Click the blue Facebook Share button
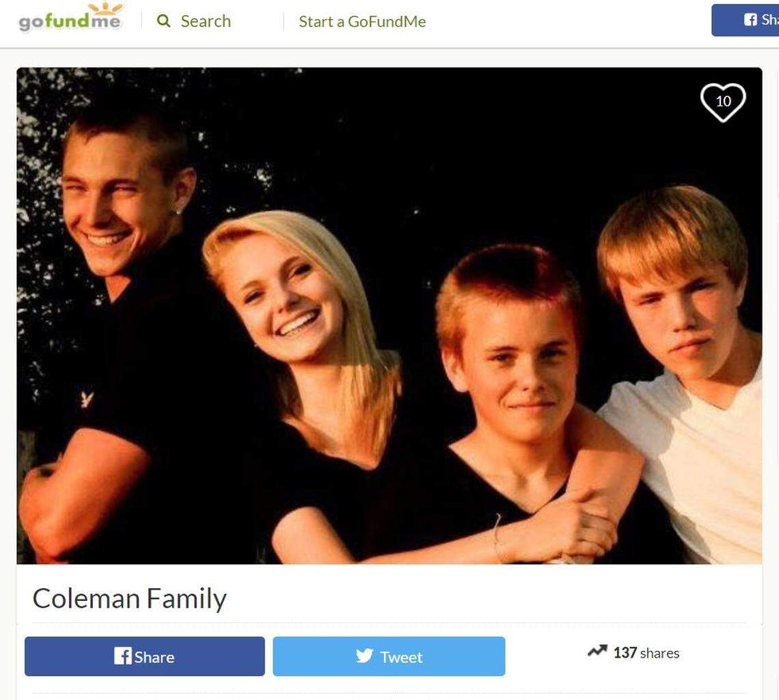Viewport: 779px width, 700px height. coord(145,656)
